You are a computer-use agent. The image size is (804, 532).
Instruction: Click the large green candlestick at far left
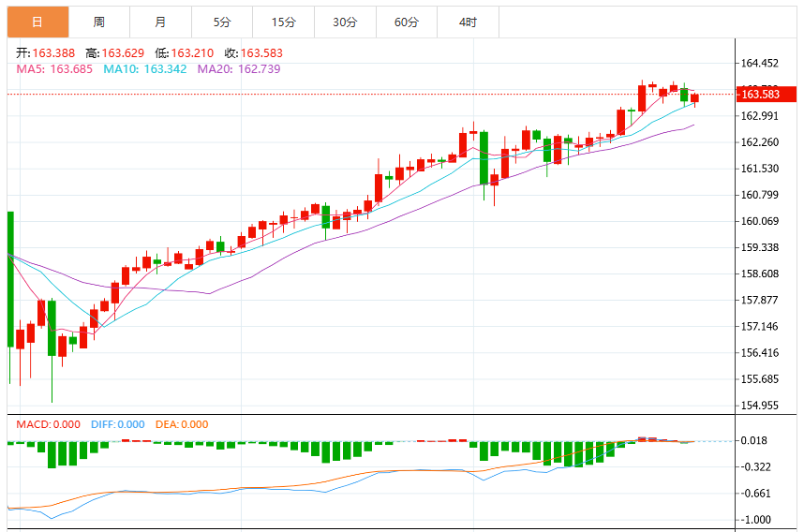[x=10, y=279]
